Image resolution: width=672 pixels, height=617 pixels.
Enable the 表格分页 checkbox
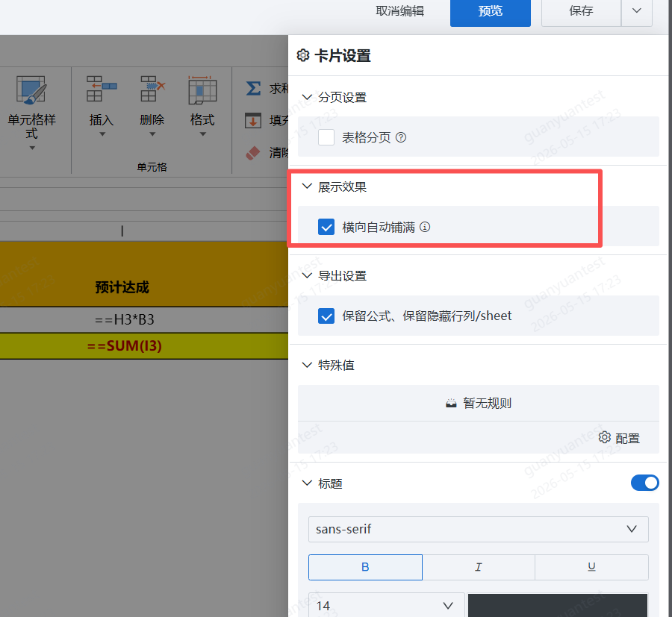326,137
